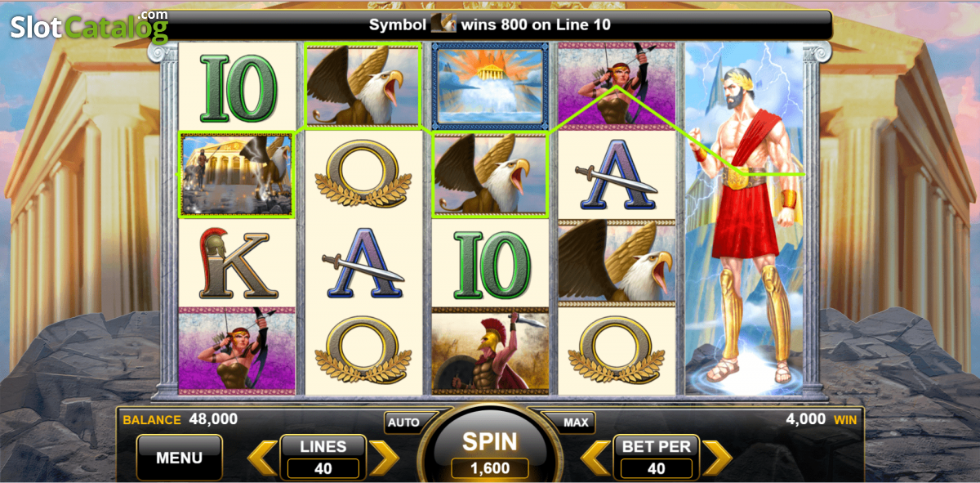980x483 pixels.
Task: Select the griffin symbol on reel four
Action: click(617, 263)
